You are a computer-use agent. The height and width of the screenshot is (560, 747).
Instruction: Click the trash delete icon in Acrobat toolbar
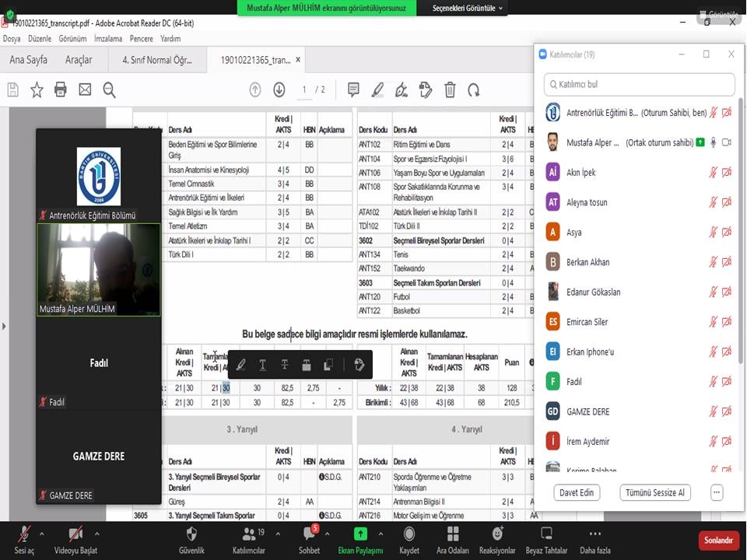[450, 90]
